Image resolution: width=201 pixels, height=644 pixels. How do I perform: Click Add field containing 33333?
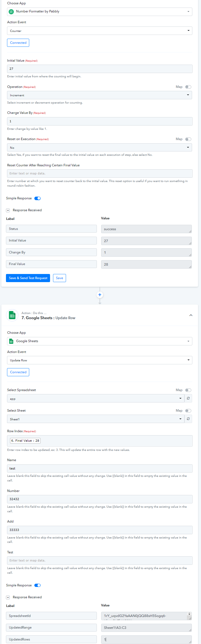[100, 530]
